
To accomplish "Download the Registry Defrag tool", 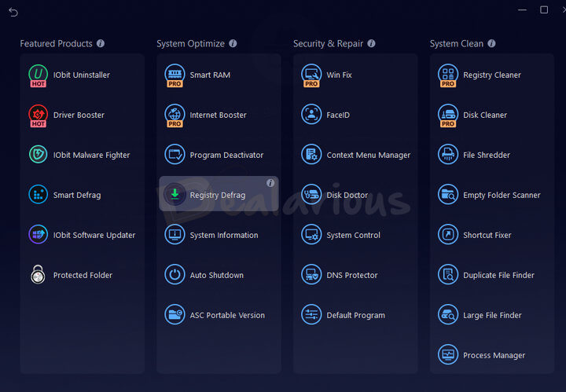I will pyautogui.click(x=175, y=195).
